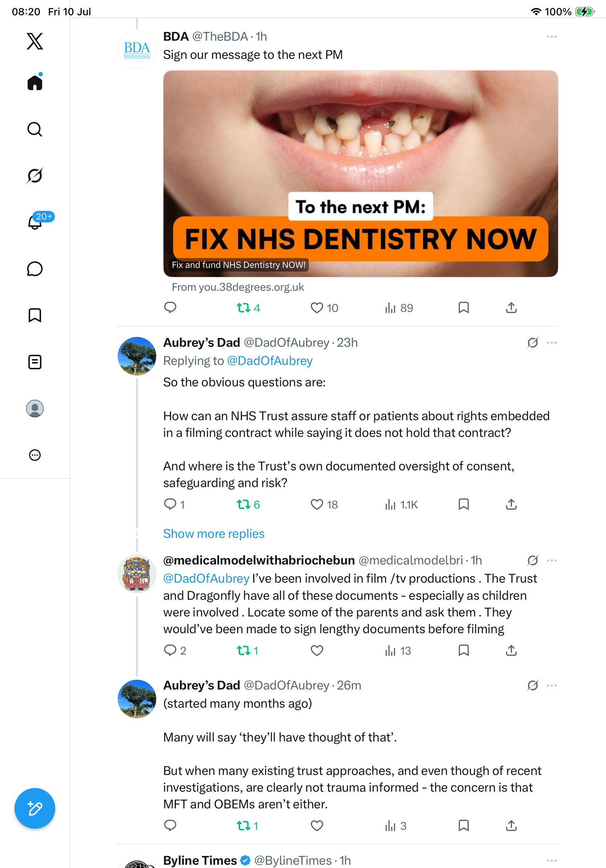Open Notifications bell with 20+ badge
Viewport: 606px width, 868px height.
pyautogui.click(x=35, y=222)
